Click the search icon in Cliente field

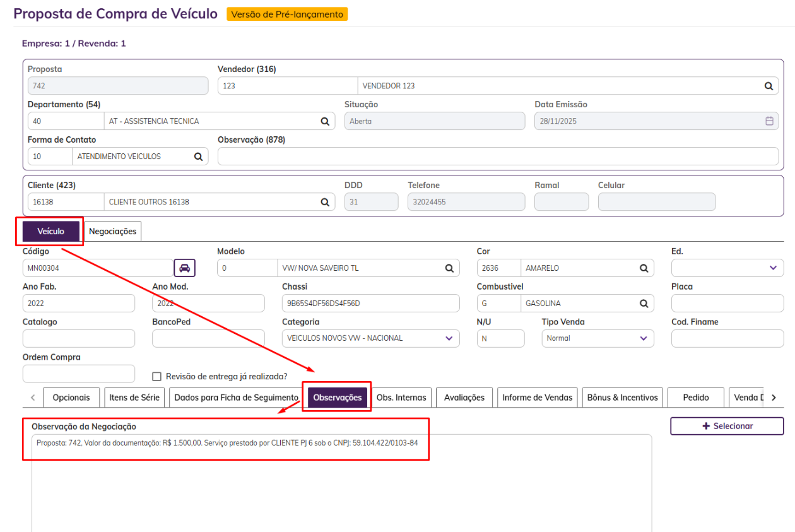pyautogui.click(x=325, y=202)
